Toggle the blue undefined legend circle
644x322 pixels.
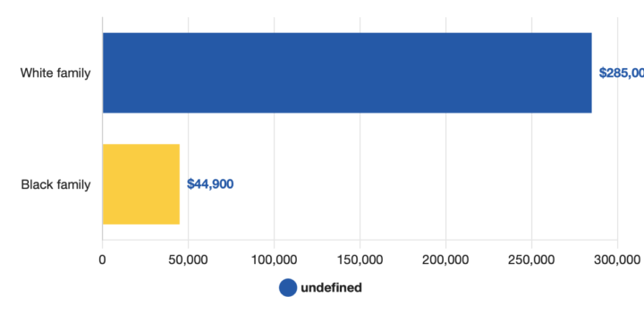point(288,287)
